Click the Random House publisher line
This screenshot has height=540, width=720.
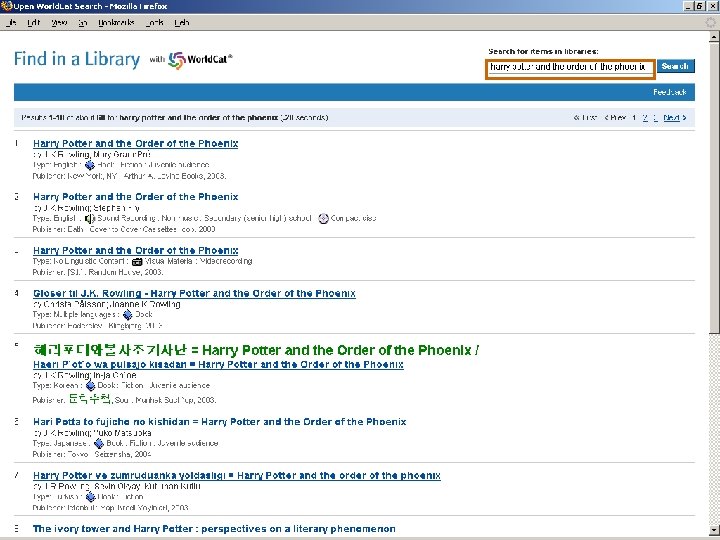[x=98, y=272]
